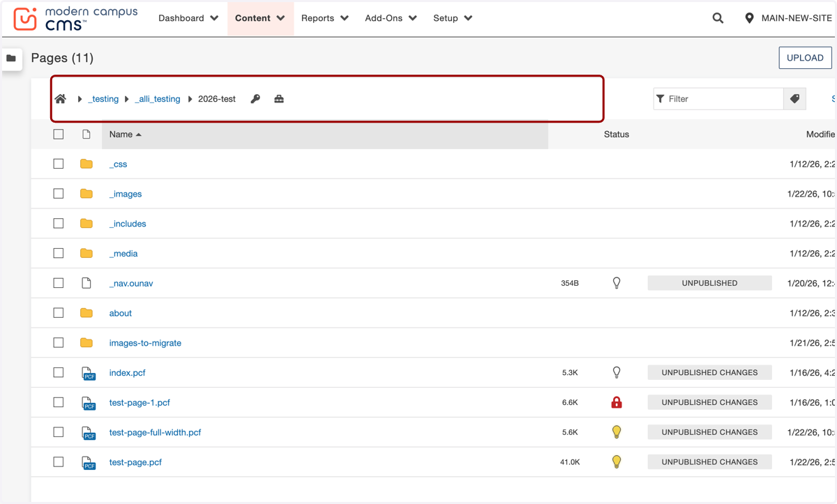Click the test-page.pcf PCF file icon
This screenshot has width=837, height=504.
click(89, 462)
